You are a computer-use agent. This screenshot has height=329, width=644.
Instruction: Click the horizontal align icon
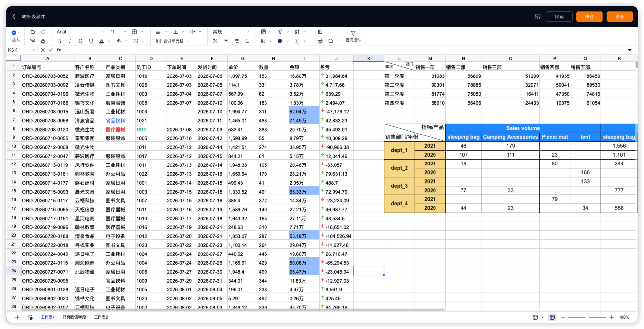tap(158, 32)
